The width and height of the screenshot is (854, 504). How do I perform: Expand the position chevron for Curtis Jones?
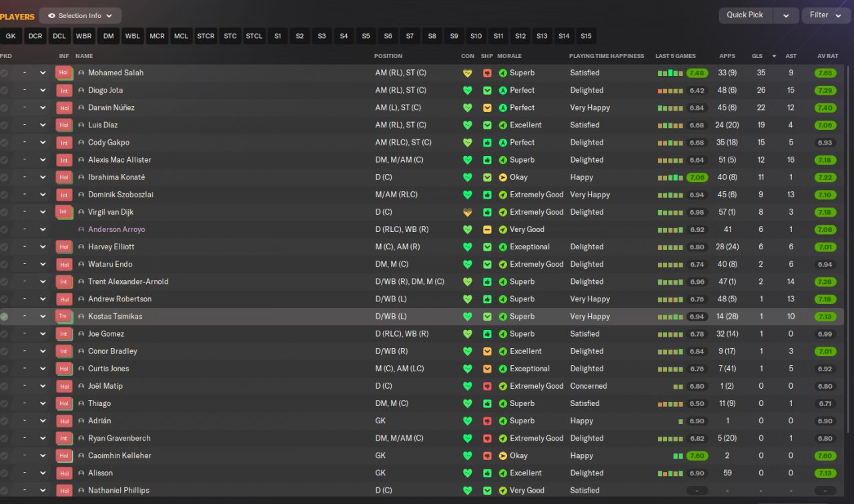click(x=43, y=369)
